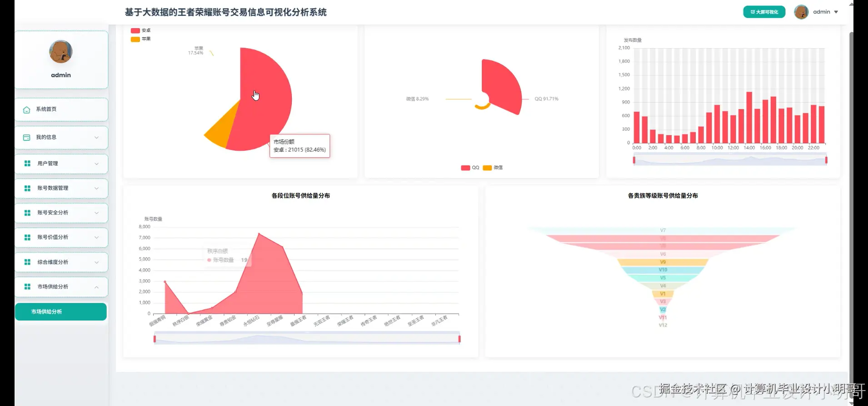Click the 账号价值分析 grid icon
The height and width of the screenshot is (406, 868).
tap(27, 237)
